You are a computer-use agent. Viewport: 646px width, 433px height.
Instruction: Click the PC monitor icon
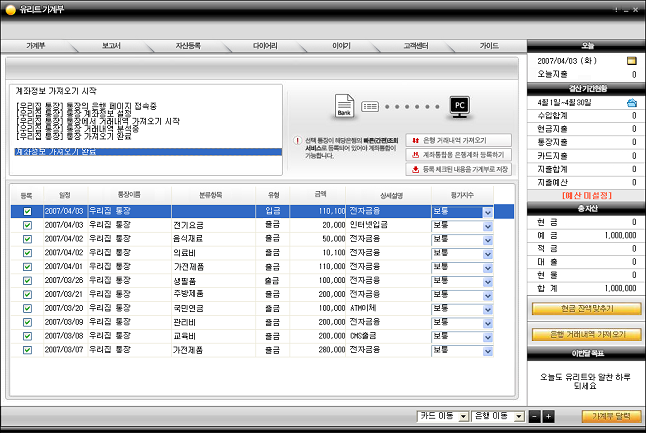(x=459, y=107)
